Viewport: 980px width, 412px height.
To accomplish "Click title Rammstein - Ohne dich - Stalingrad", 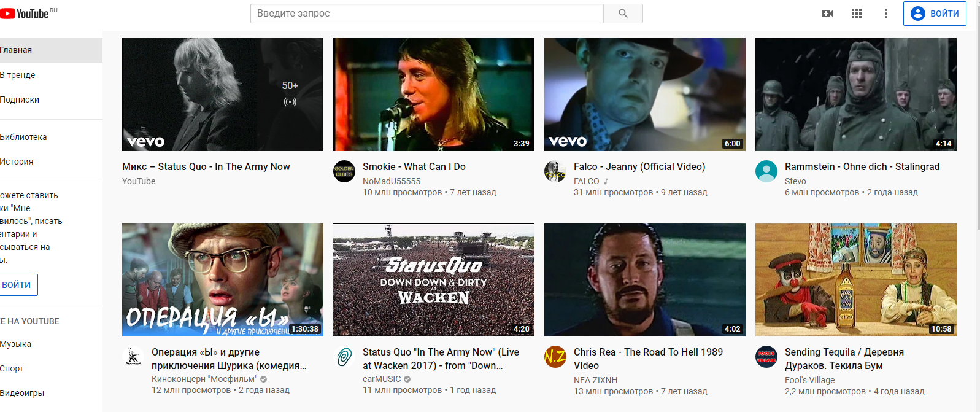I will (x=862, y=166).
